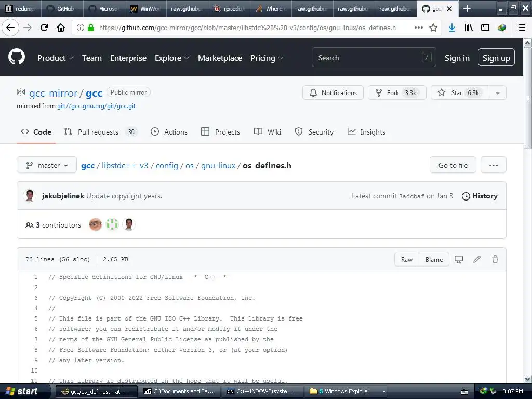The width and height of the screenshot is (532, 399).
Task: Switch to Projects tab
Action: point(220,132)
